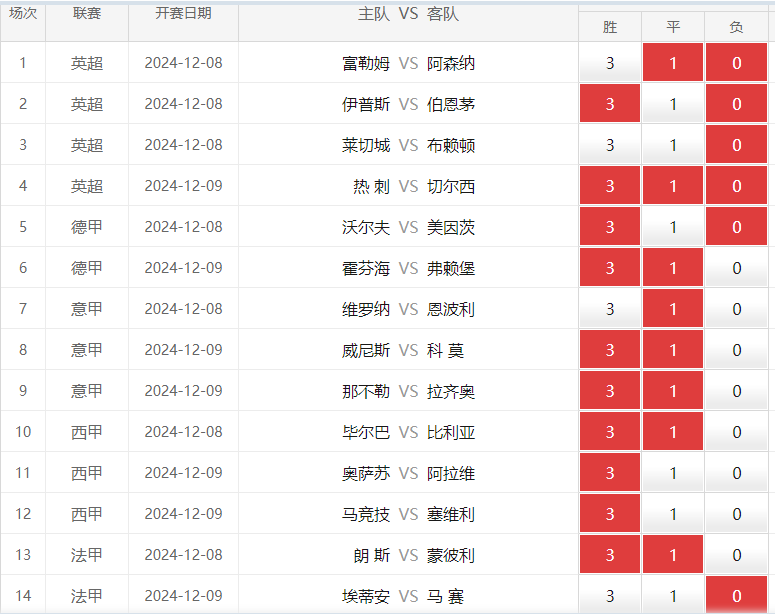Image resolution: width=775 pixels, height=614 pixels.
Task: Click 法甲 league cell in row 13
Action: [x=87, y=555]
